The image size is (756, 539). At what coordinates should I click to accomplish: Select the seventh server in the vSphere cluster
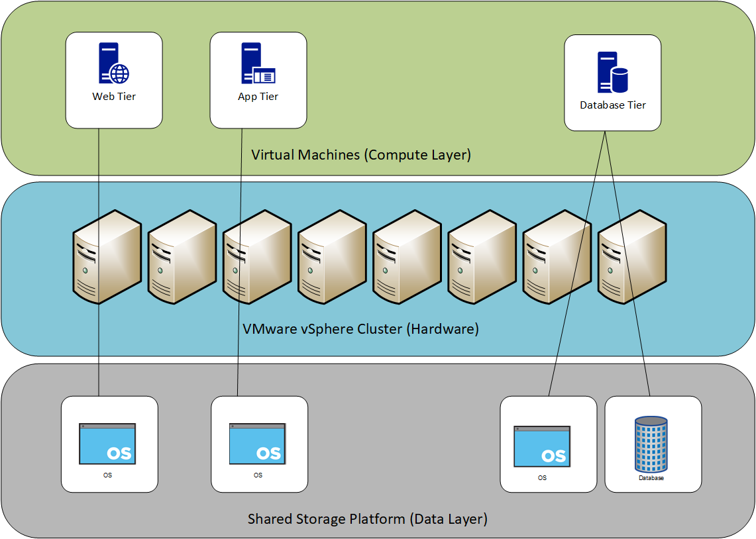(557, 257)
